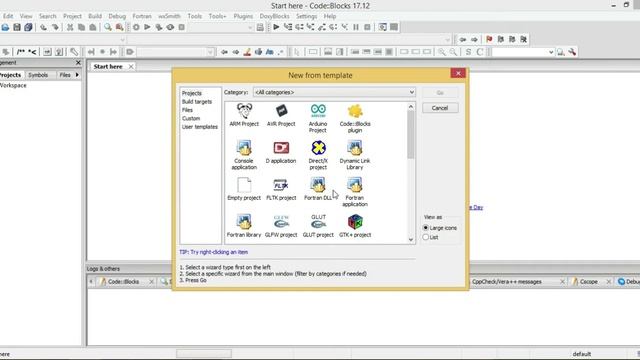Screen dimensions: 640x360
Task: Open the Cscope log tab
Action: click(588, 282)
